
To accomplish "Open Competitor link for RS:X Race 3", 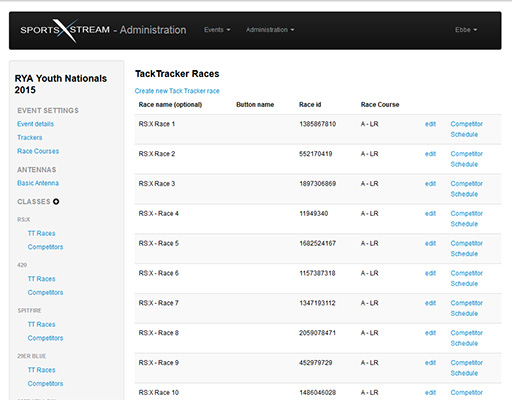I will pyautogui.click(x=467, y=184).
